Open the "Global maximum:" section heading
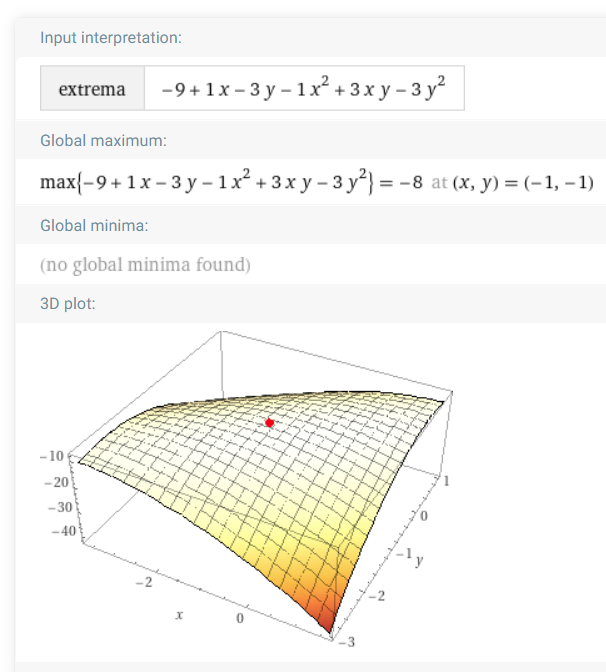 tap(103, 141)
